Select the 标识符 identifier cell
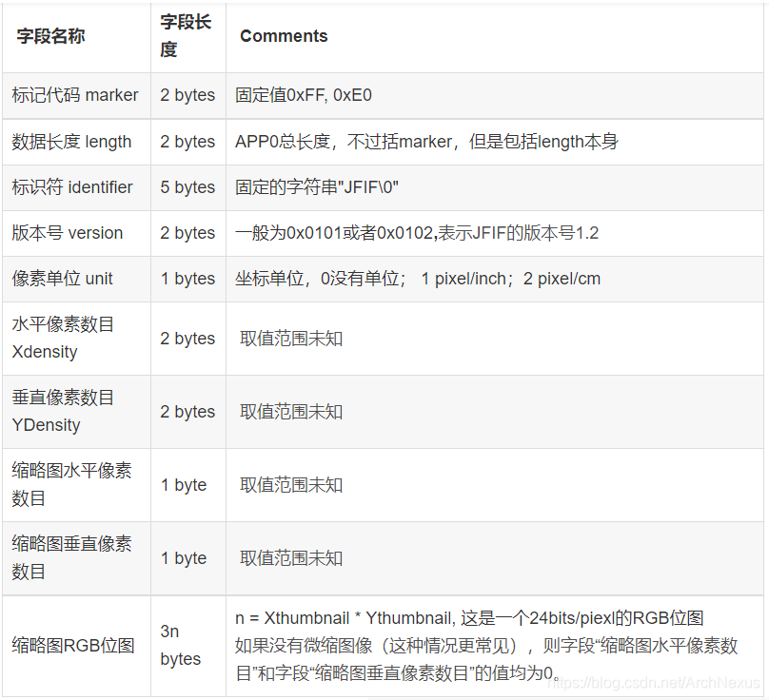 pyautogui.click(x=76, y=187)
